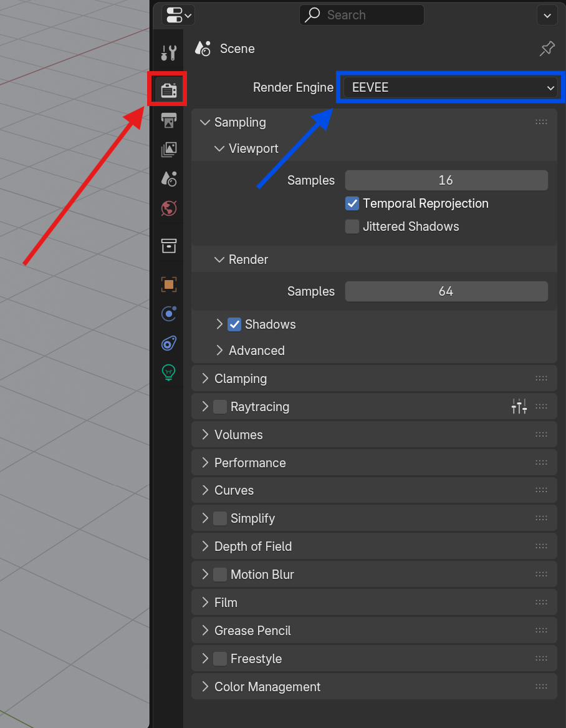The height and width of the screenshot is (728, 566).
Task: Open the Tool properties tab
Action: tap(168, 53)
